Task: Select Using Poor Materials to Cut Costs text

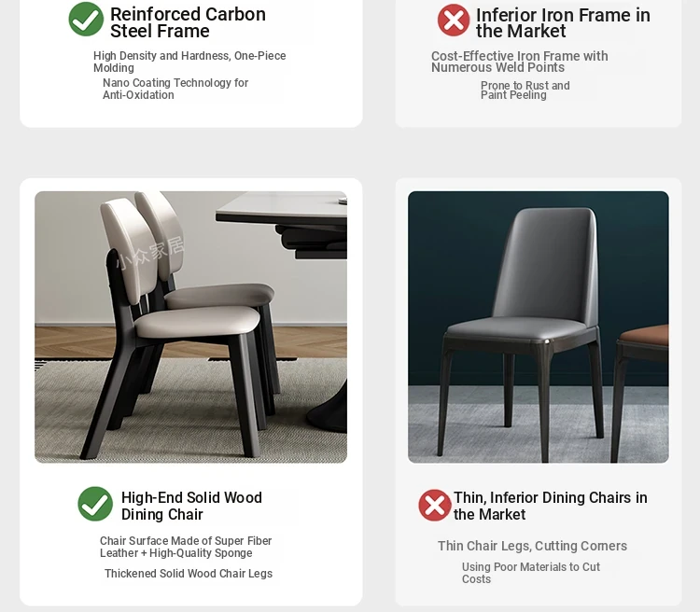Action: (531, 573)
